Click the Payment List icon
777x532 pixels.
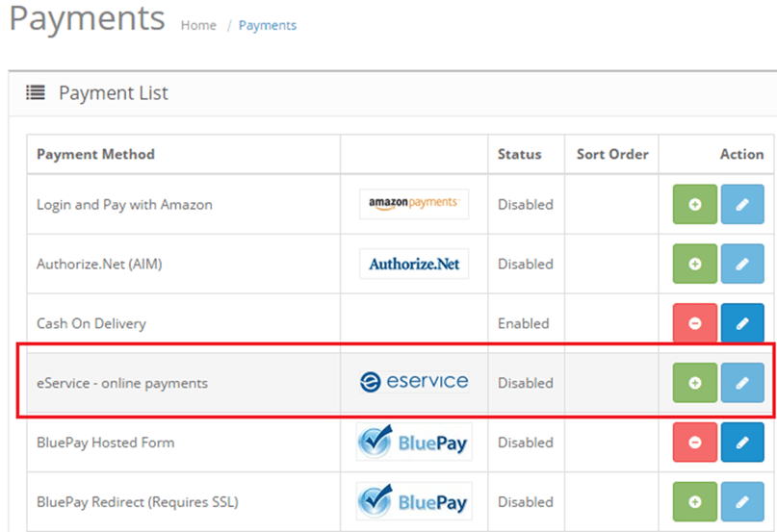pos(36,92)
